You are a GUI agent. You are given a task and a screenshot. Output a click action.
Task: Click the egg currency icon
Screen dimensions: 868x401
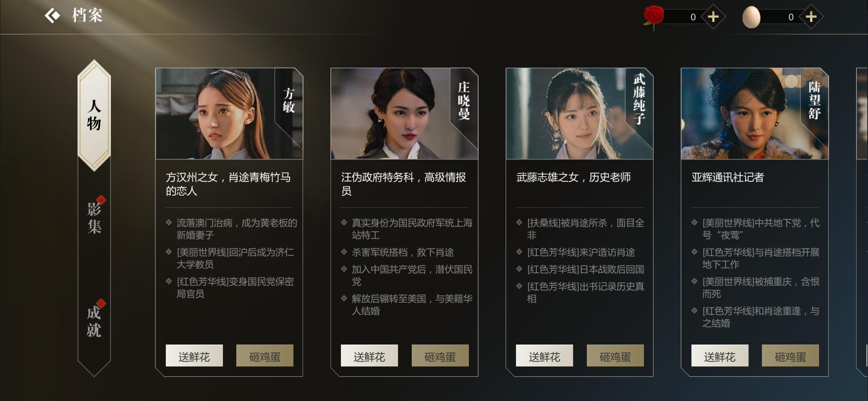click(751, 17)
